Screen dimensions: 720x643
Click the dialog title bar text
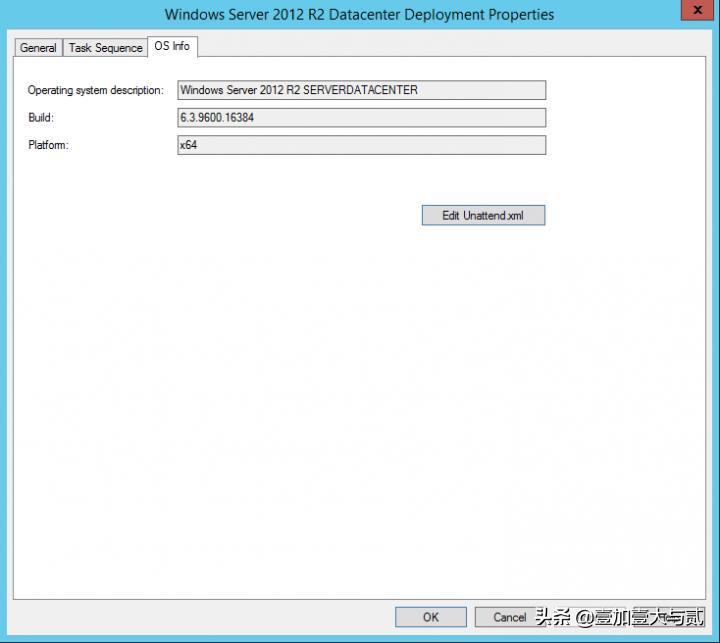(360, 14)
